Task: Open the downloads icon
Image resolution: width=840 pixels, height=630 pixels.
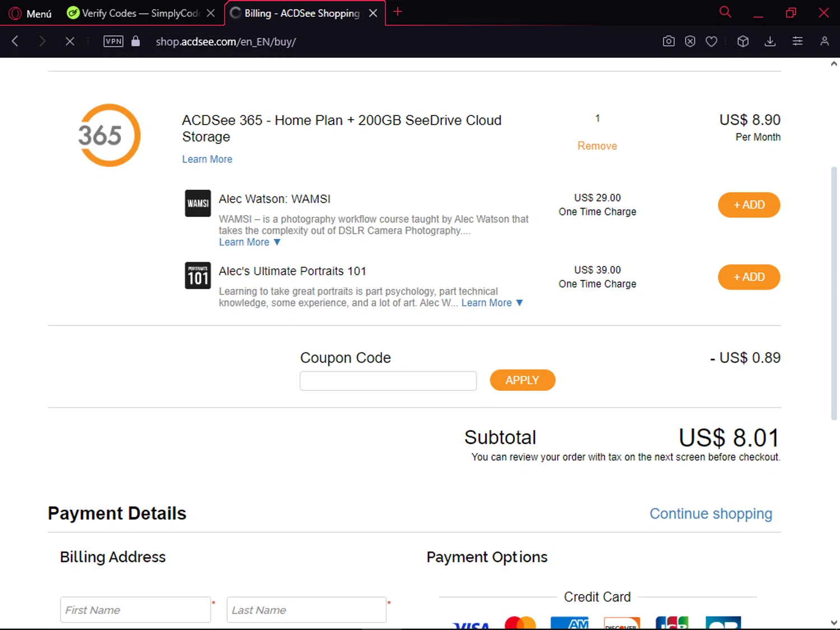Action: click(x=770, y=41)
